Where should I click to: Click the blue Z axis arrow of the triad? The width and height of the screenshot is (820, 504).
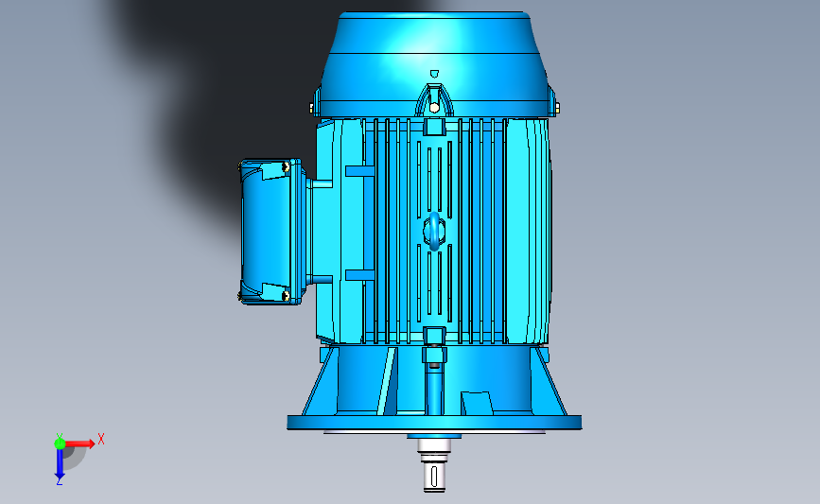point(60,465)
